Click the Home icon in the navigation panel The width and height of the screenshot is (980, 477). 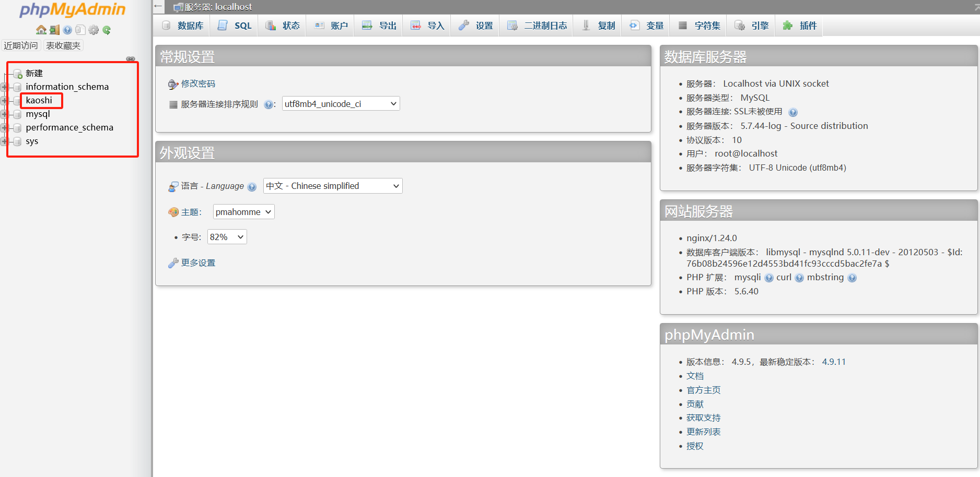[41, 30]
